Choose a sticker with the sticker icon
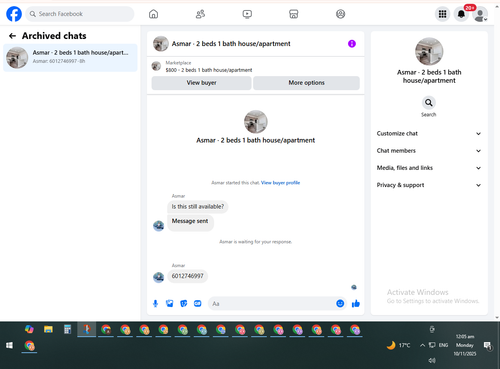 [x=183, y=304]
